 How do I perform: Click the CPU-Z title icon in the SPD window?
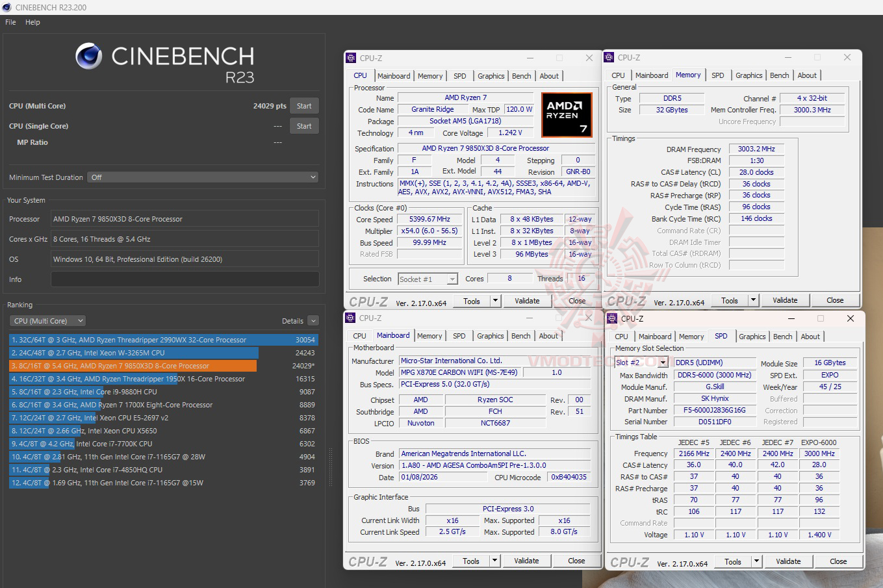click(612, 318)
